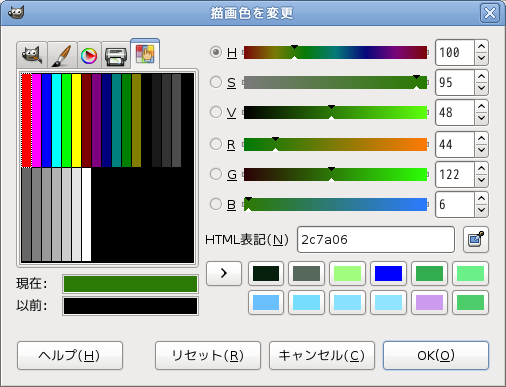Increase the R value with up arrow
This screenshot has width=506, height=387.
click(481, 139)
